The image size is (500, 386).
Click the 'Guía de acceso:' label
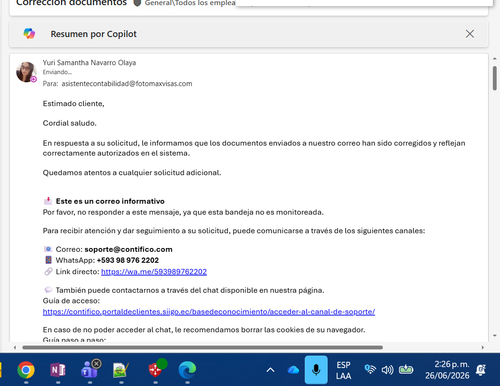click(x=71, y=301)
